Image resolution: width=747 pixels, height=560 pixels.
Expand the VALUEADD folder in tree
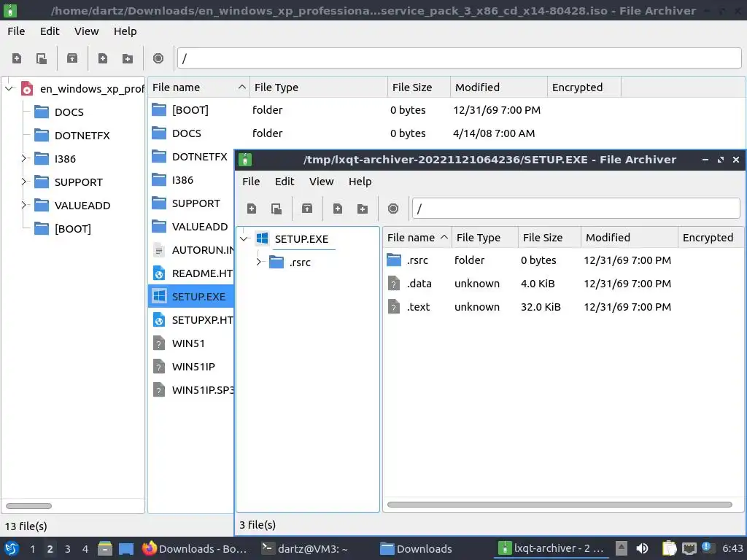tap(23, 205)
